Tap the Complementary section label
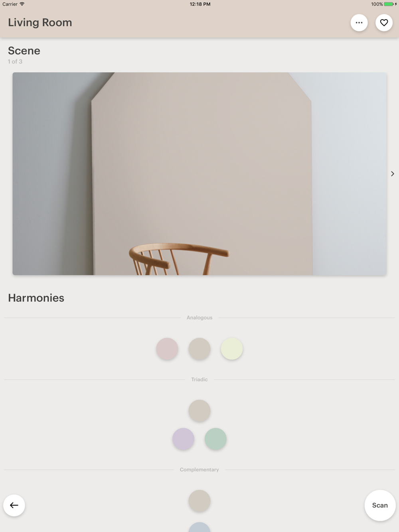The height and width of the screenshot is (532, 399). [199, 470]
